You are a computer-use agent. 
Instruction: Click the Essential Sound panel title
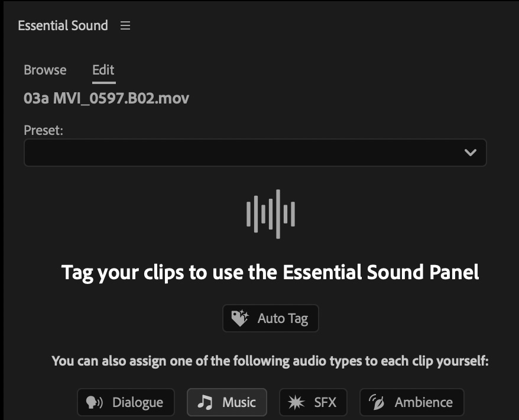coord(63,26)
